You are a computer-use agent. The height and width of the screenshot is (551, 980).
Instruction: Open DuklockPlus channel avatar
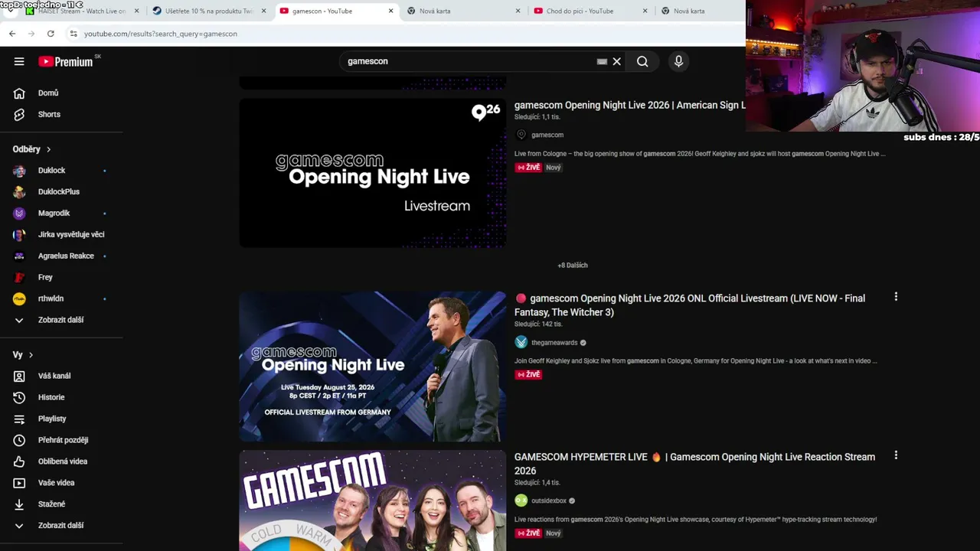tap(19, 192)
